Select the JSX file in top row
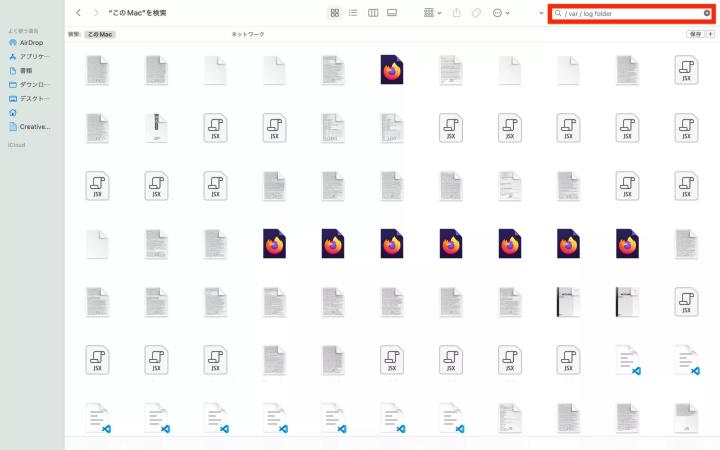This screenshot has width=720, height=450. pos(686,70)
